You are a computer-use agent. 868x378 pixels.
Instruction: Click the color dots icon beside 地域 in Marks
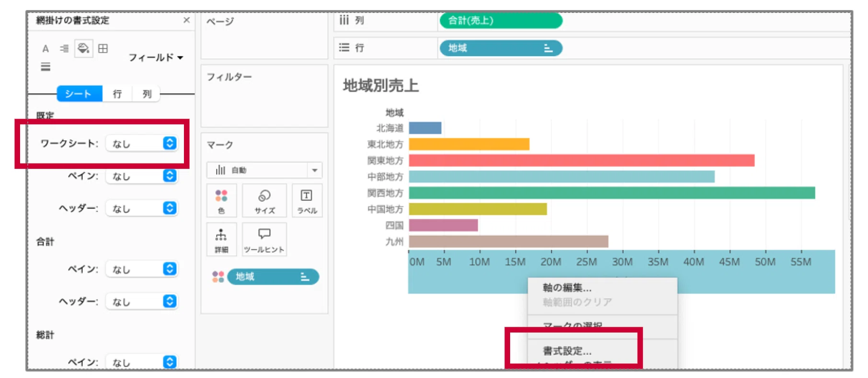[218, 277]
